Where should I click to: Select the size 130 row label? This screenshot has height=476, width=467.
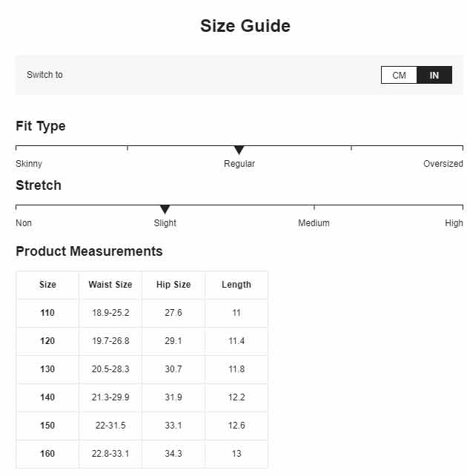click(47, 368)
